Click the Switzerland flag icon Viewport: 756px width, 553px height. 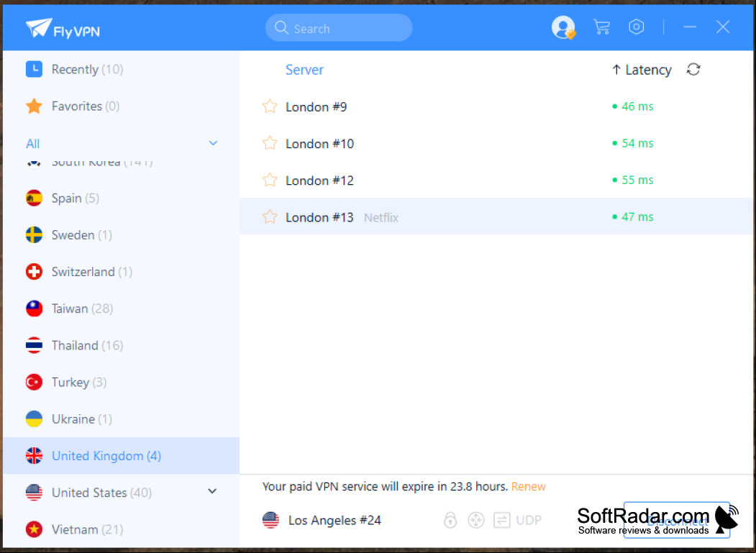point(34,271)
